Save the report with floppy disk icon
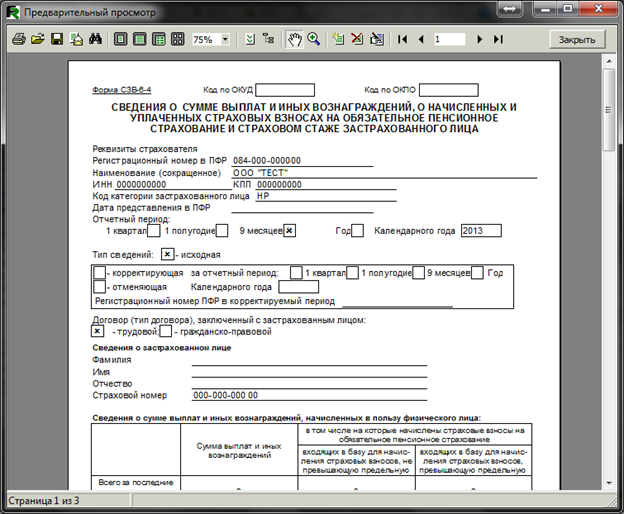This screenshot has height=514, width=624. coord(57,39)
